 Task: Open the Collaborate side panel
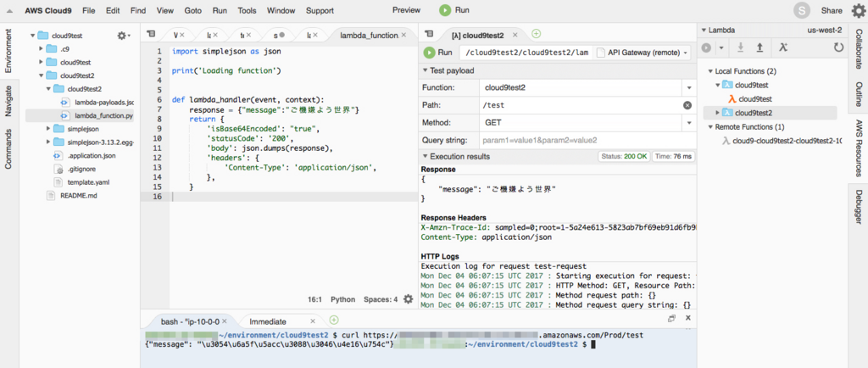(x=859, y=50)
